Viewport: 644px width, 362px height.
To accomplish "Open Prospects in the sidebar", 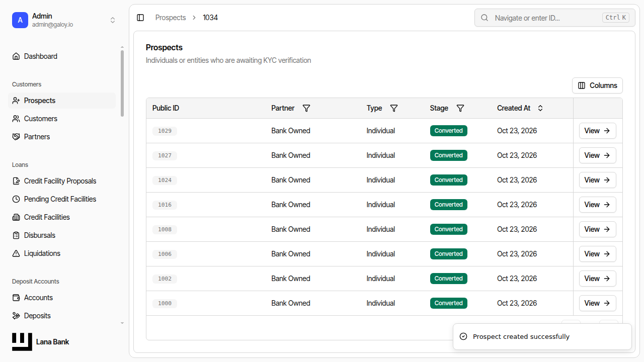I will tap(62, 101).
